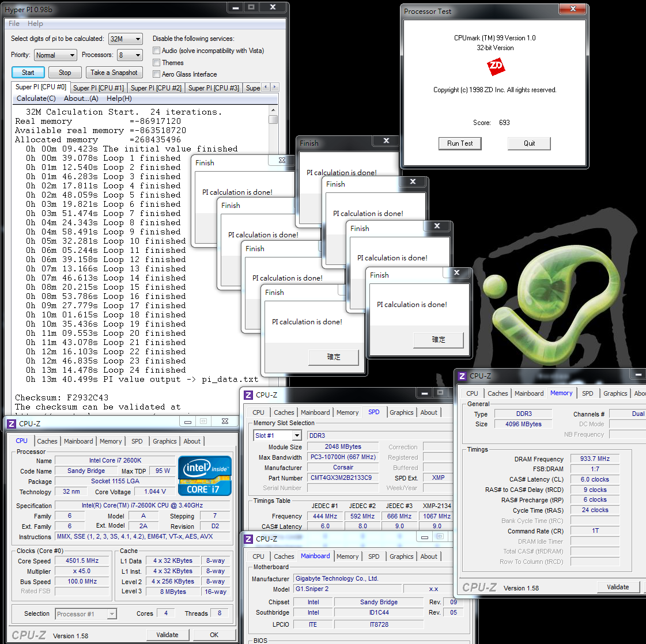Close the Processor Test window
Viewport: 646px width, 644px height.
coord(573,9)
